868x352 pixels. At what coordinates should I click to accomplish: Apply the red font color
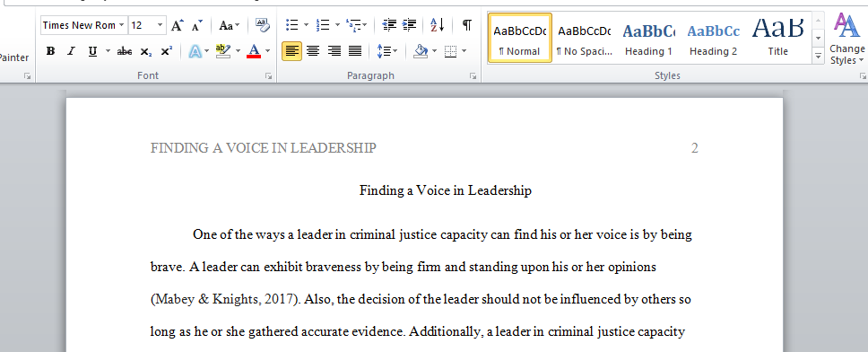coord(254,51)
